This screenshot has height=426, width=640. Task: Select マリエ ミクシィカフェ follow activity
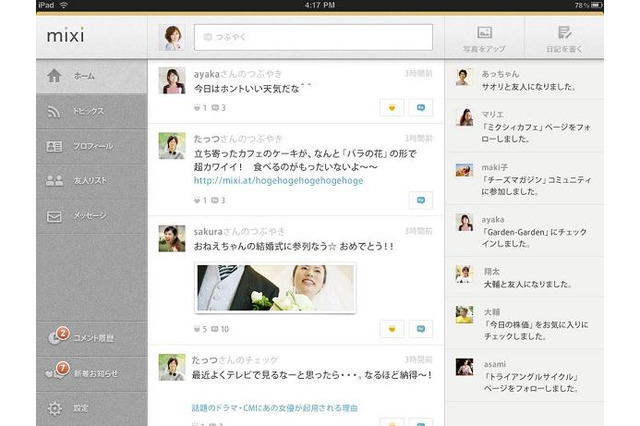[524, 126]
